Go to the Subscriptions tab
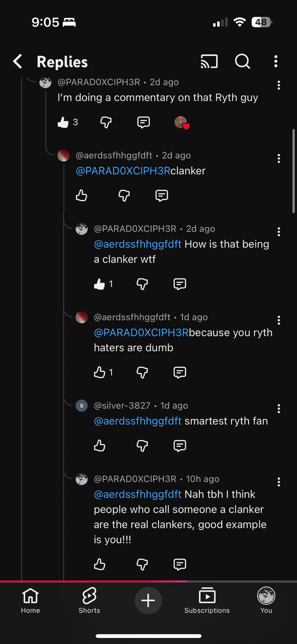This screenshot has height=644, width=297. click(x=207, y=600)
